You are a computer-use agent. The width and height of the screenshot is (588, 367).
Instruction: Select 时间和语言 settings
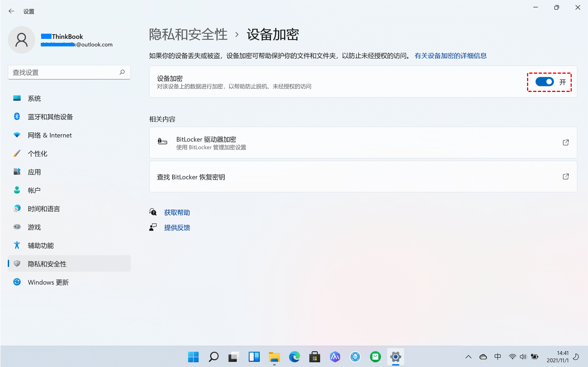pos(44,208)
